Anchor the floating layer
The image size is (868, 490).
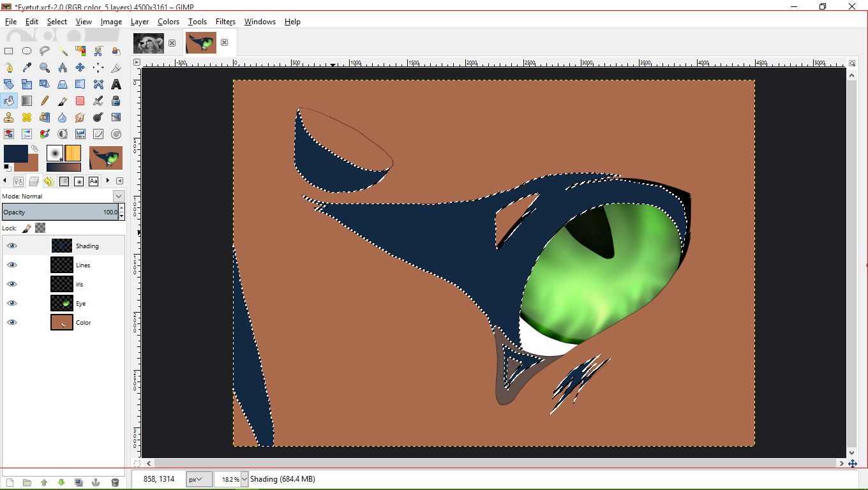click(96, 483)
